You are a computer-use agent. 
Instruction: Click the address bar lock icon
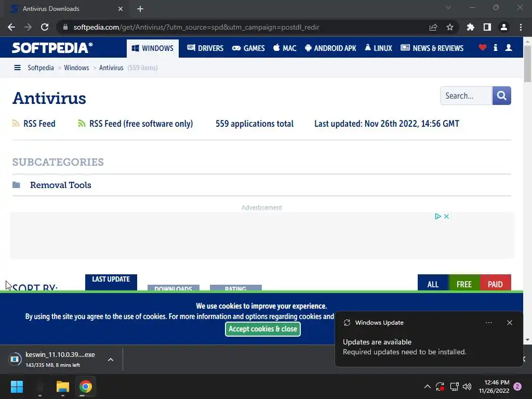(x=65, y=27)
